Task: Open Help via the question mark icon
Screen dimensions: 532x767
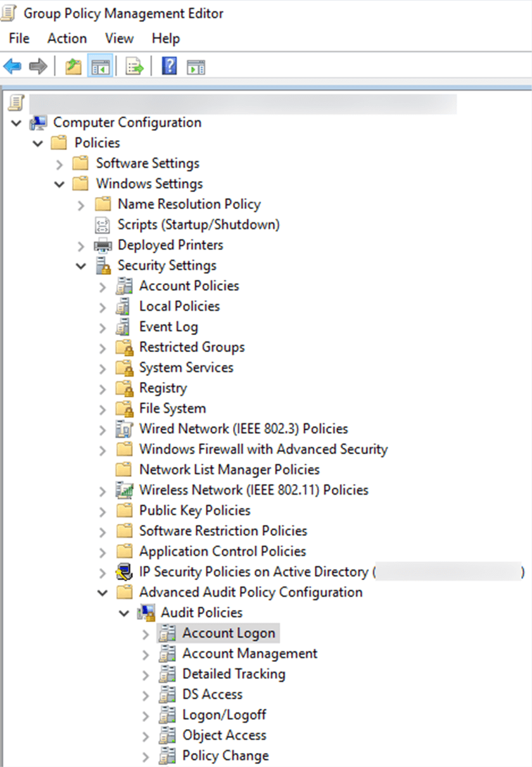Action: click(x=169, y=66)
